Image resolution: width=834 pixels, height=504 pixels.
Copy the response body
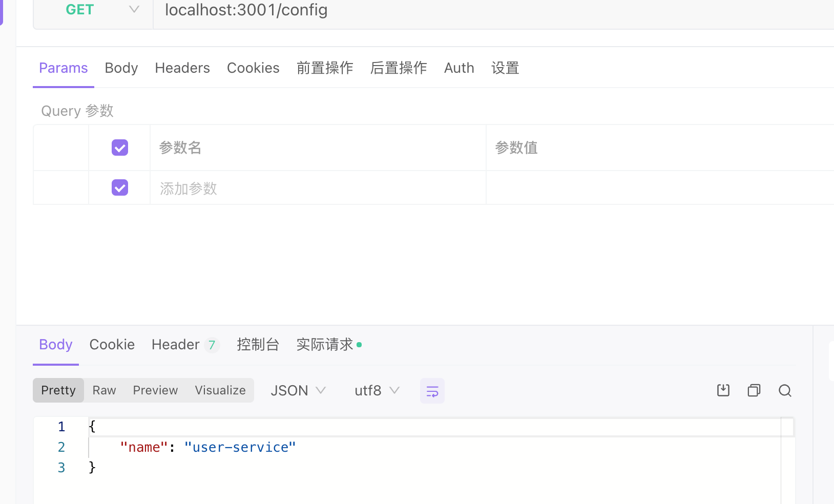pyautogui.click(x=754, y=390)
